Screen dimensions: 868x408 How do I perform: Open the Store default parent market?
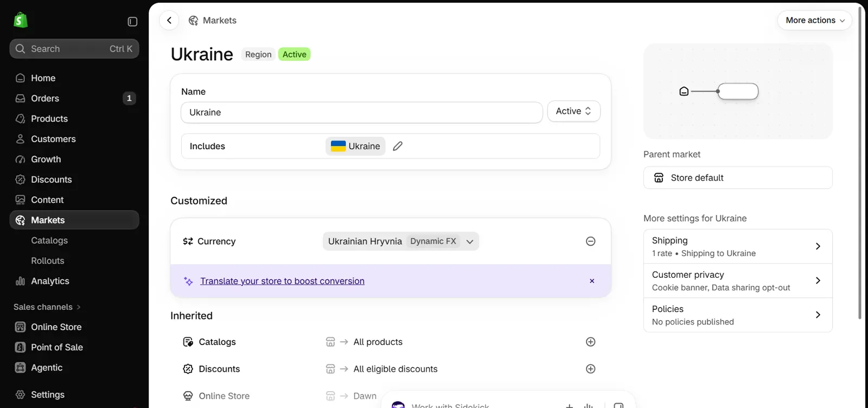point(738,178)
